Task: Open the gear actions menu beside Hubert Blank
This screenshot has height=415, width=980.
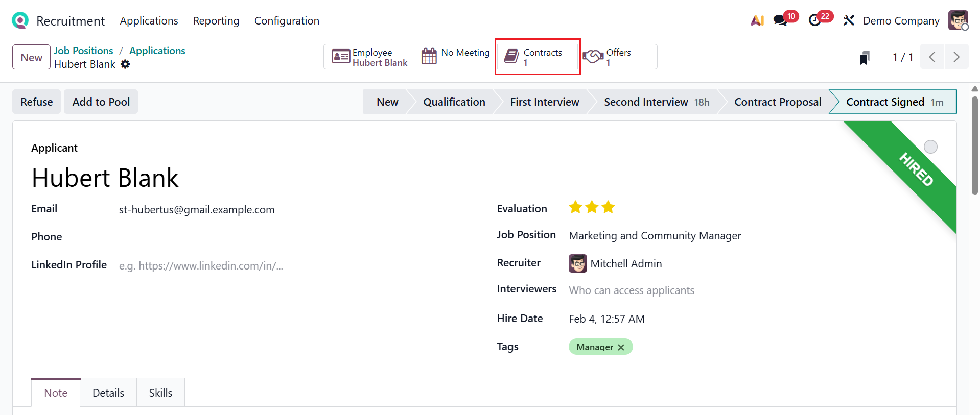Action: pos(125,64)
